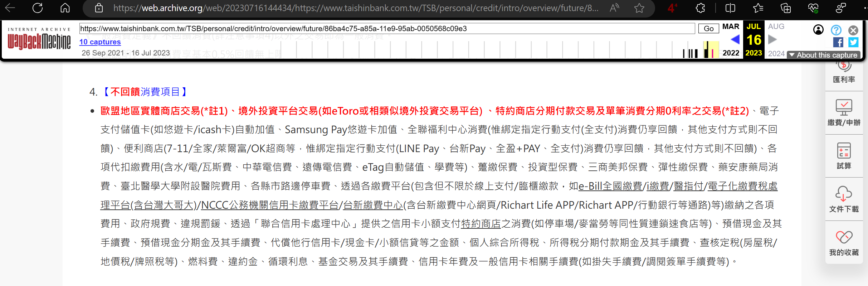868x286 pixels.
Task: Go back with the browser back arrow
Action: (x=10, y=8)
